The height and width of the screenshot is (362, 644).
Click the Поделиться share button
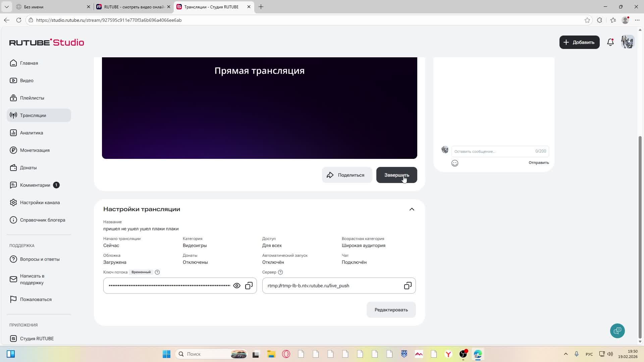347,175
